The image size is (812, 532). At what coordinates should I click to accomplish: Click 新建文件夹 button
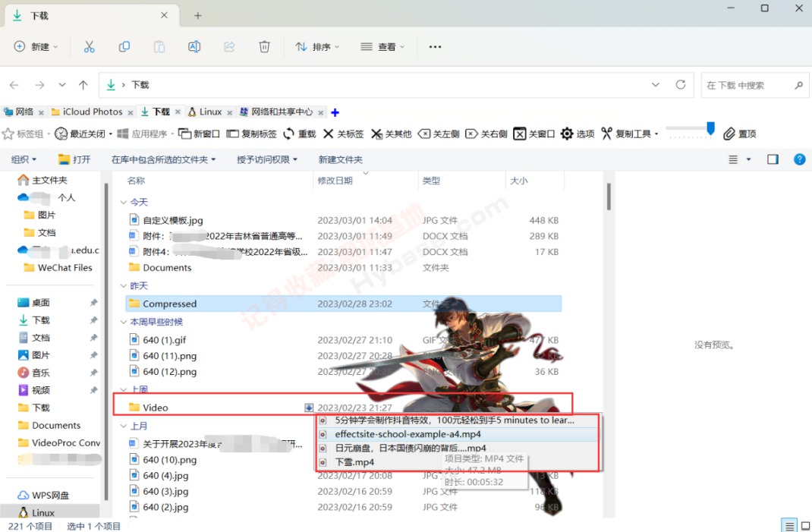click(340, 159)
